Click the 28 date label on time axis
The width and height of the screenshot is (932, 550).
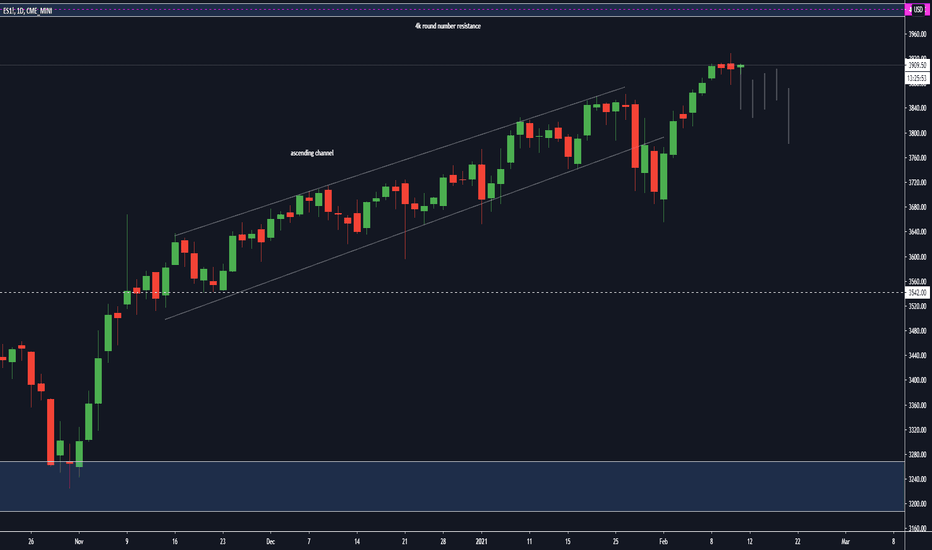(443, 542)
